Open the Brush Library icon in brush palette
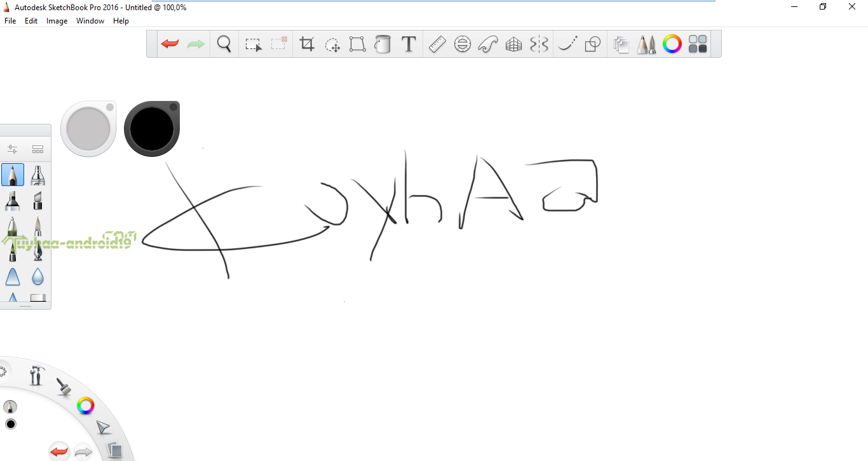This screenshot has height=461, width=868. point(37,149)
